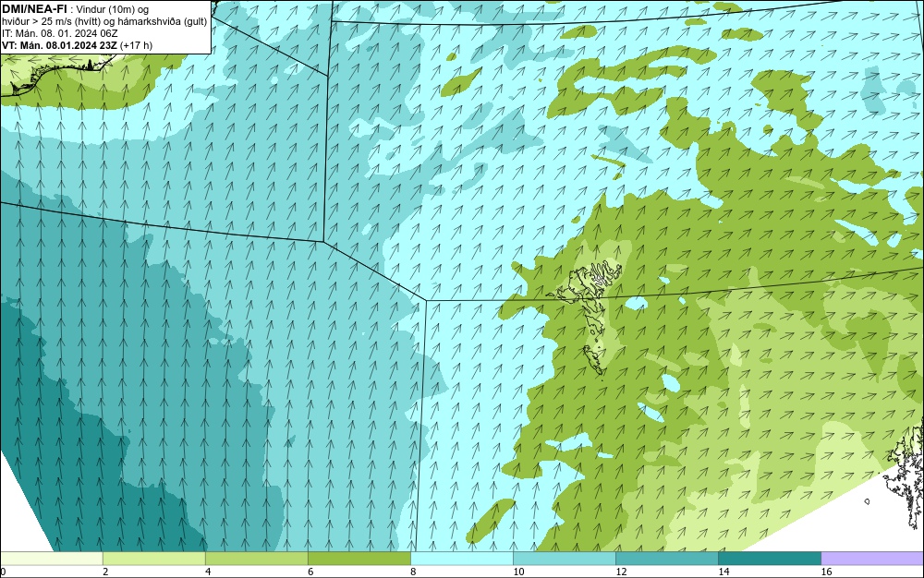Click the legend scale value '14'
The width and height of the screenshot is (924, 578).
pyautogui.click(x=723, y=572)
